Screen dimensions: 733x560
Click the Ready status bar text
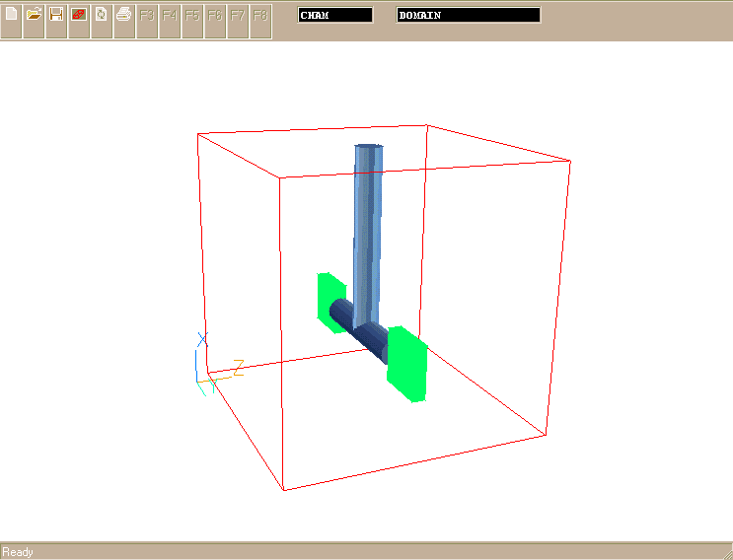18,552
